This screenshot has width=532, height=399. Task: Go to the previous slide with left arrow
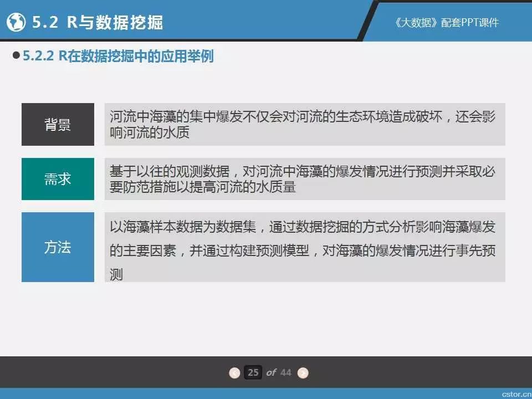pos(235,372)
